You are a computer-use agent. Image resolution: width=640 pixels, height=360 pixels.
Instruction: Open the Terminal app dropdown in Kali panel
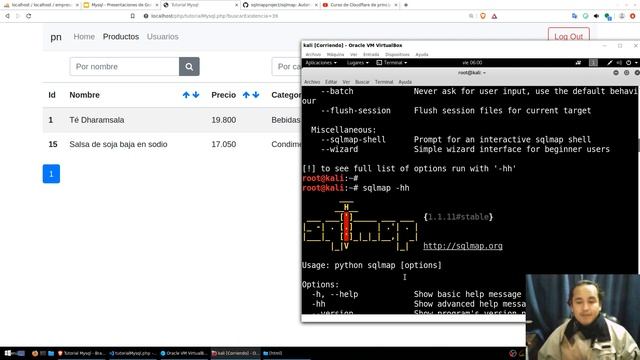click(391, 63)
